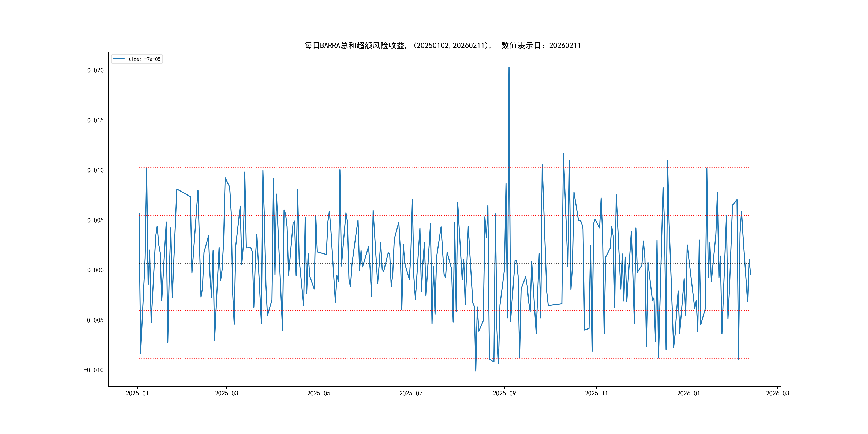
Task: Click the 0.020 y-axis label
Action: [95, 70]
